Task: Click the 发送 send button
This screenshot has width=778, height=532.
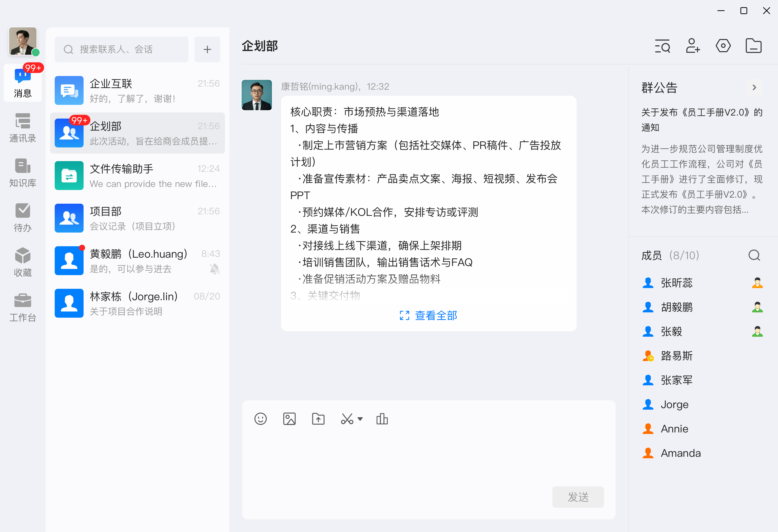Action: pos(578,497)
